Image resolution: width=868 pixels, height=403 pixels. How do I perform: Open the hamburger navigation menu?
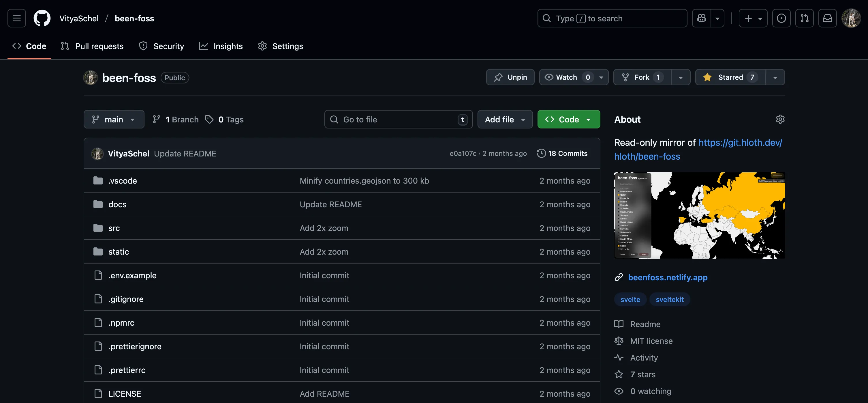click(16, 18)
